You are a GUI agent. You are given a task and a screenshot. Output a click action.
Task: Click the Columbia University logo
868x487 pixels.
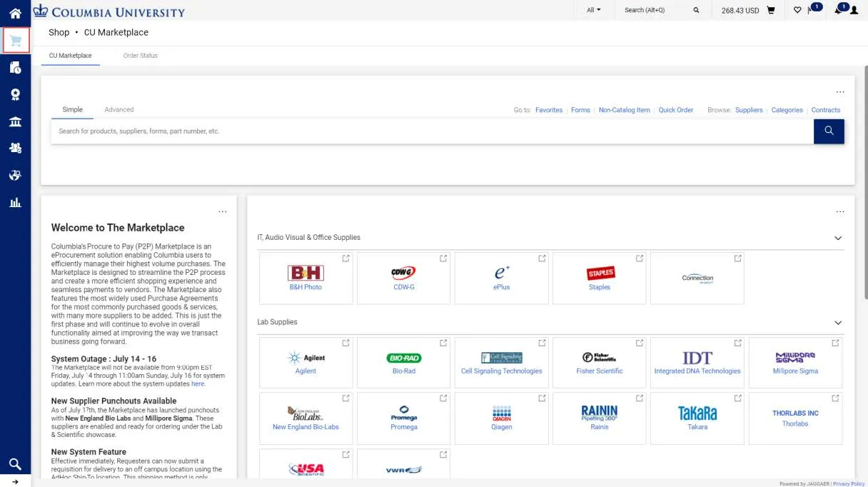pos(108,11)
